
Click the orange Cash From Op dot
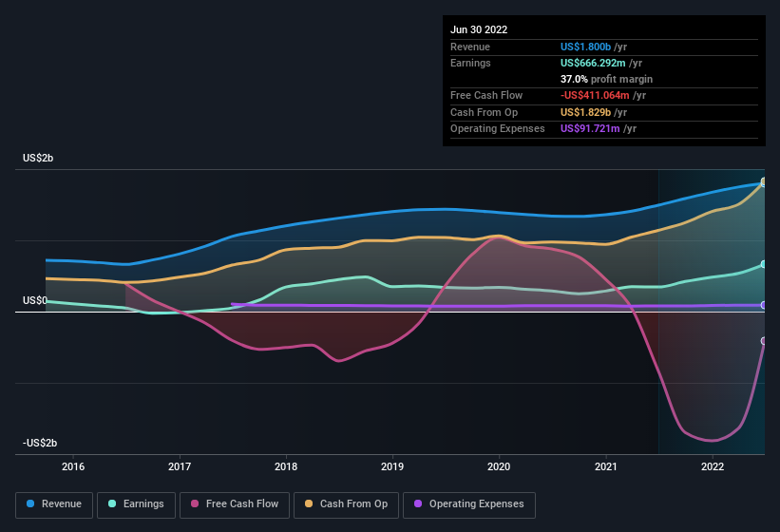click(310, 504)
